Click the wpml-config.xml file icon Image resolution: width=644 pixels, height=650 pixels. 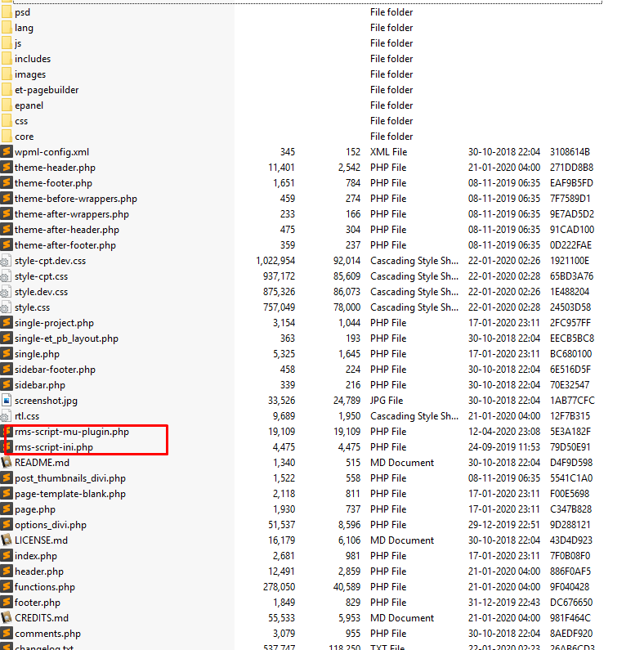[7, 152]
